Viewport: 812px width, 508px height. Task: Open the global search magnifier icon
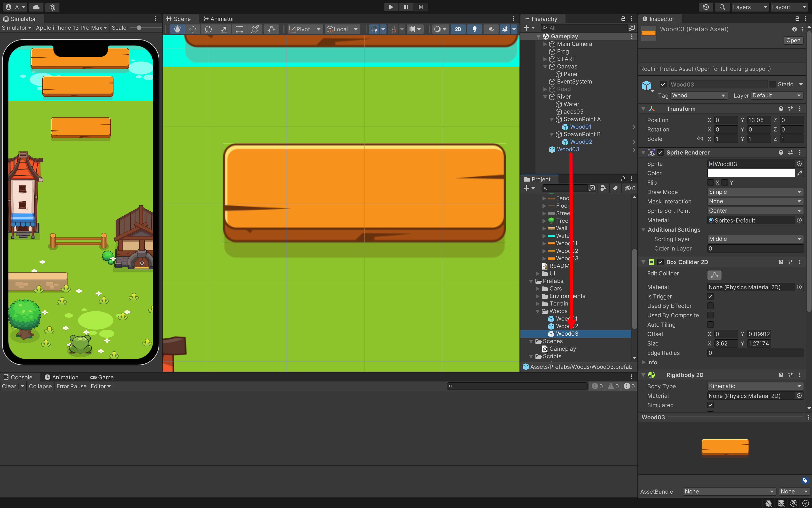tap(722, 7)
